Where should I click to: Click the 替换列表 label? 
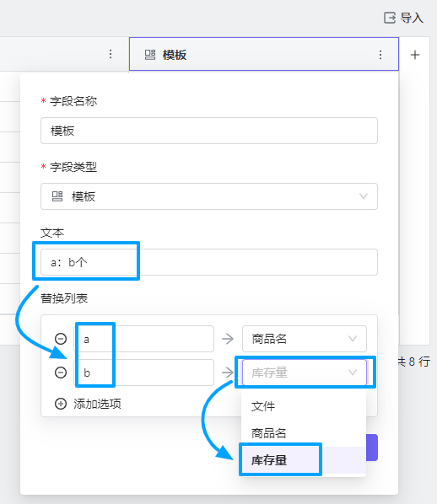[64, 298]
